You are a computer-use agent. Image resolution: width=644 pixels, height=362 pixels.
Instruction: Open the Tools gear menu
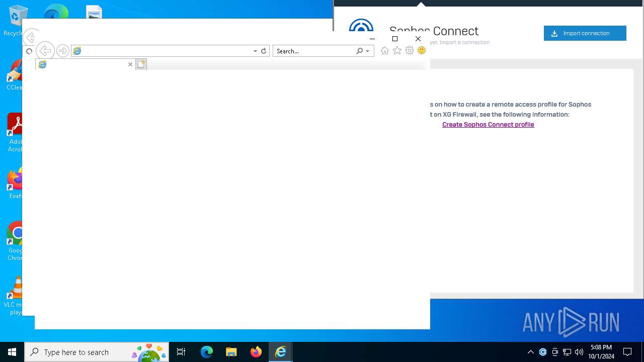click(410, 51)
